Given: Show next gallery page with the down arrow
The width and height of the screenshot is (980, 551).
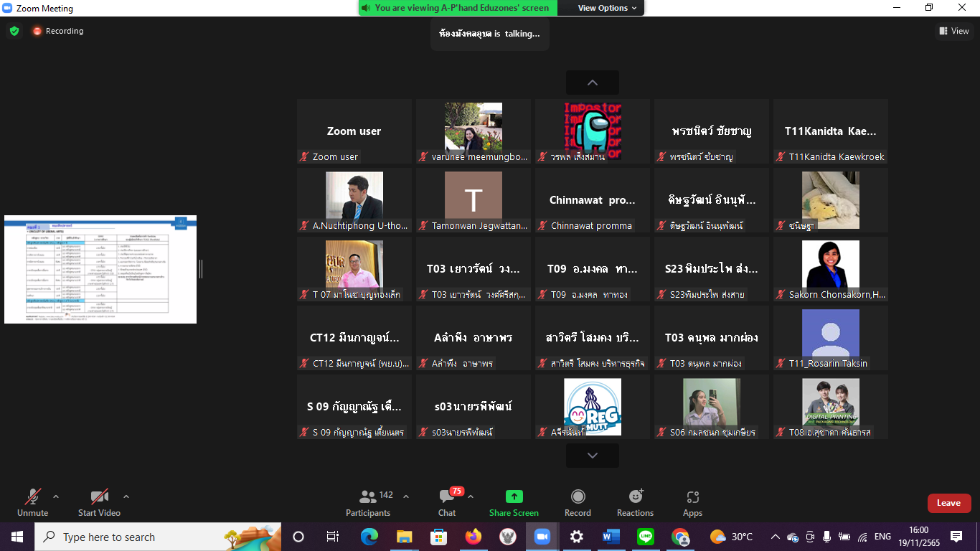Looking at the screenshot, I should point(592,456).
